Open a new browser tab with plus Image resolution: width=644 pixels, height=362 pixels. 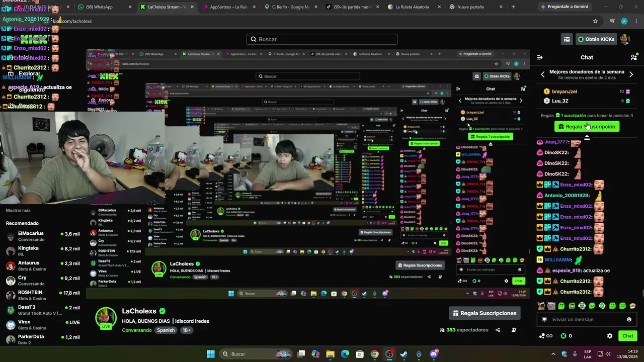click(x=513, y=7)
